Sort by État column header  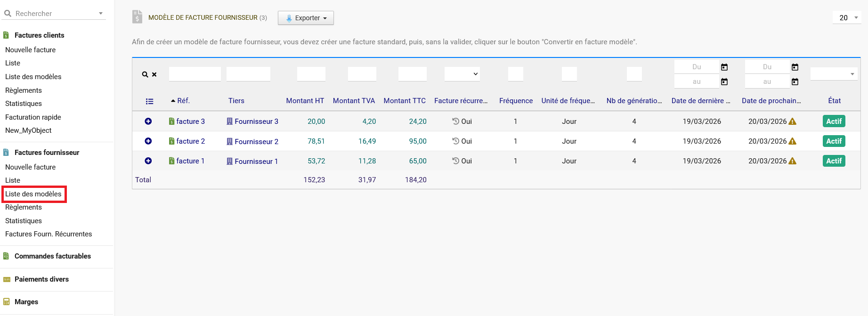click(x=835, y=101)
